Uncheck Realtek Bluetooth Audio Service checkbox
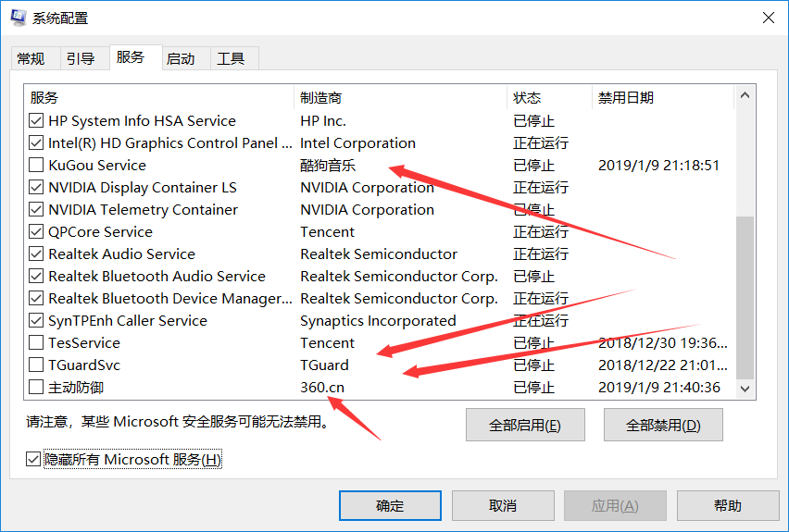The height and width of the screenshot is (532, 789). 36,276
